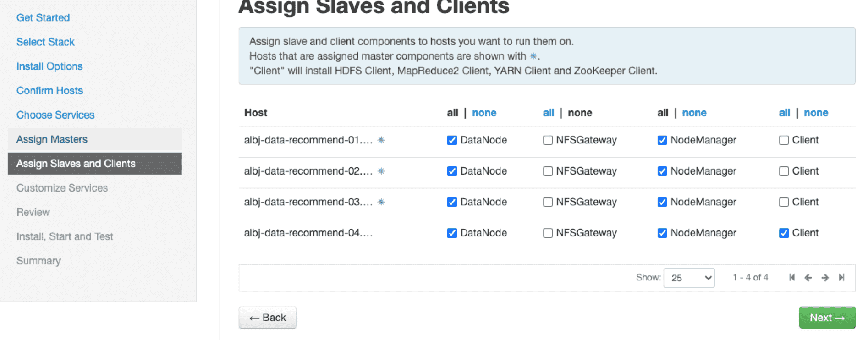Screen dimensions: 868x340
Task: Go to next page arrow
Action: pos(825,277)
